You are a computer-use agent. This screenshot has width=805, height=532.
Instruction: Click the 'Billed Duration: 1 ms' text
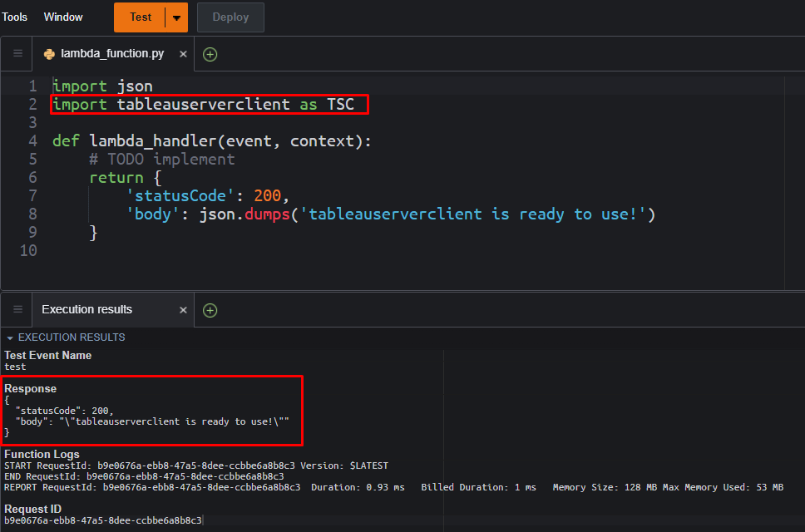point(478,487)
